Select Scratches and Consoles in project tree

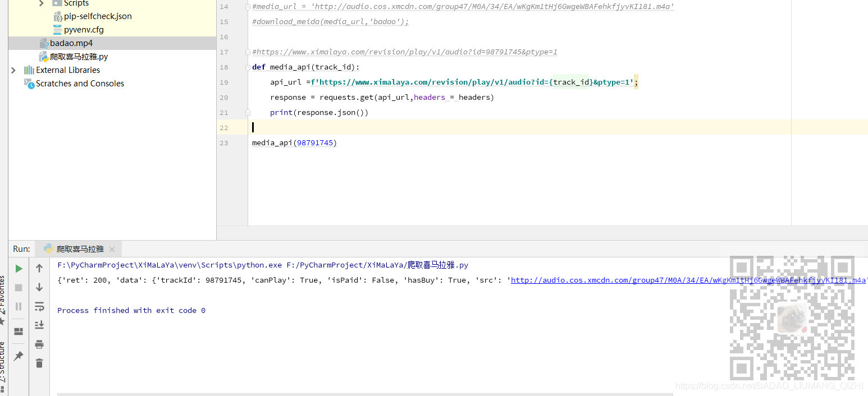[x=80, y=84]
